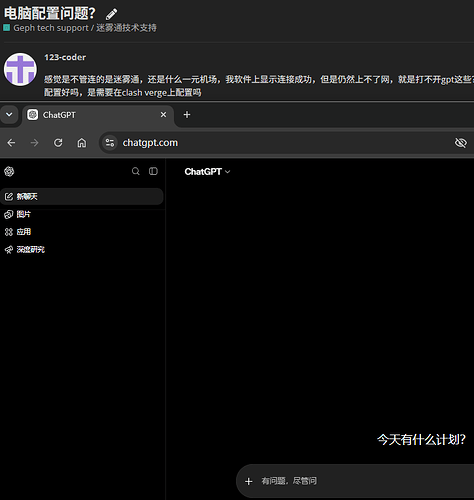Search chats with the magnifier icon
The height and width of the screenshot is (500, 474).
point(135,171)
